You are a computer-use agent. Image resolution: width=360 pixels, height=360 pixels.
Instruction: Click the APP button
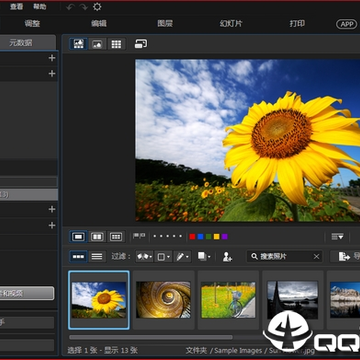[347, 24]
